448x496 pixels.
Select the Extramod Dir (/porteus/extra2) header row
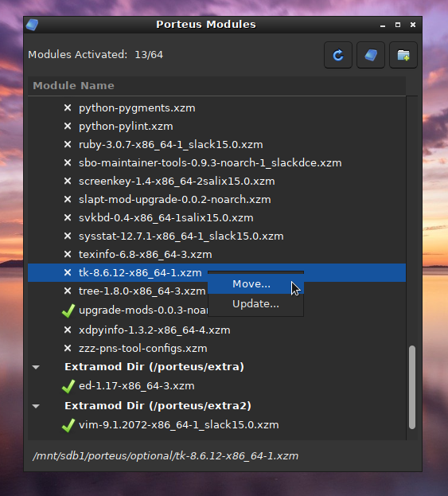click(x=216, y=406)
